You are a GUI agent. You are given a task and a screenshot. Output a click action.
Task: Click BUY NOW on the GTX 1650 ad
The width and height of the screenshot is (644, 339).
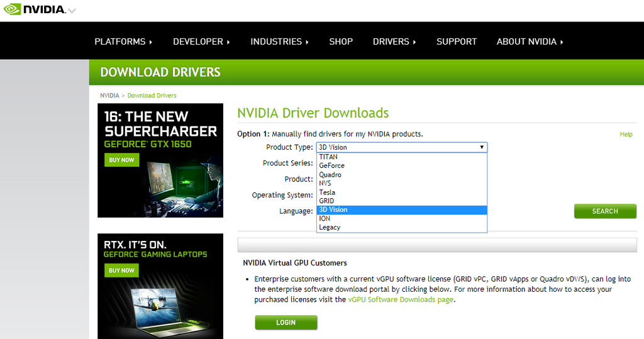(x=121, y=160)
